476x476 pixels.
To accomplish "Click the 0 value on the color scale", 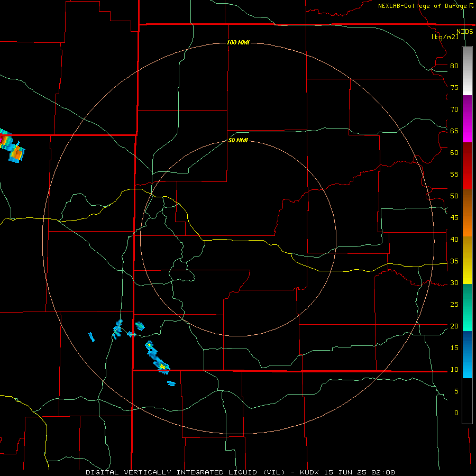I will click(x=456, y=413).
